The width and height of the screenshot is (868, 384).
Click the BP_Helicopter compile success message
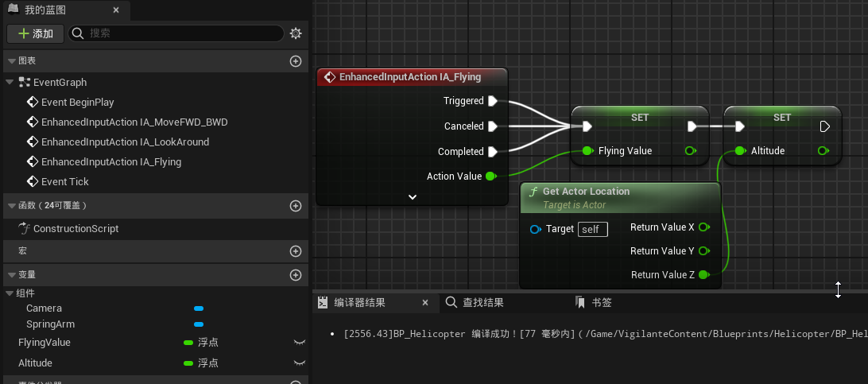click(606, 334)
